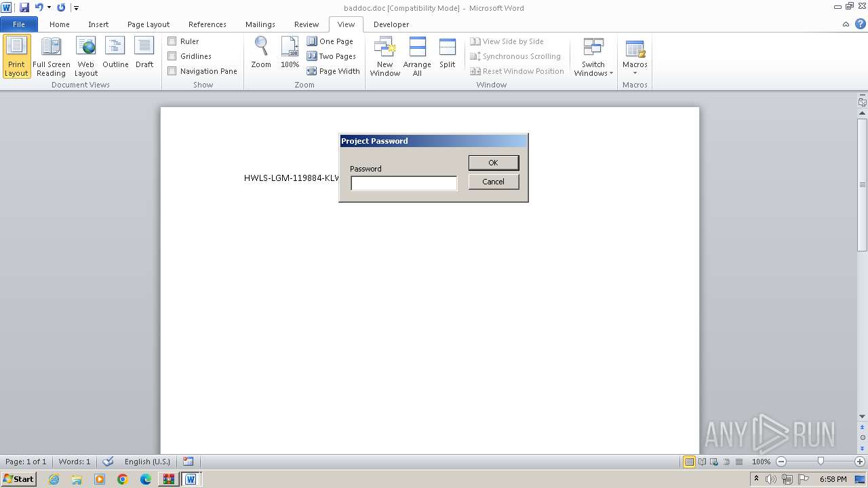The width and height of the screenshot is (868, 488).
Task: Open Word Help question mark
Action: coord(860,24)
